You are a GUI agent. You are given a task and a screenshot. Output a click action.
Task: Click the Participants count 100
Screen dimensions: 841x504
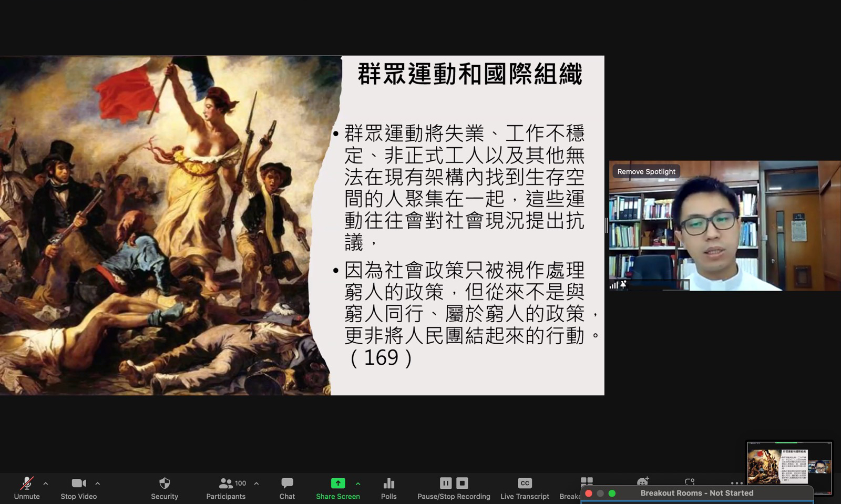click(241, 483)
